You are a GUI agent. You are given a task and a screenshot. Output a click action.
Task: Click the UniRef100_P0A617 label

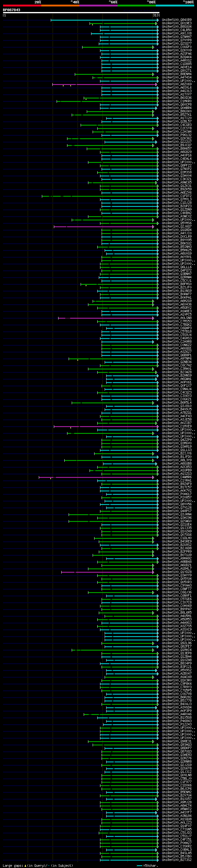point(176,494)
